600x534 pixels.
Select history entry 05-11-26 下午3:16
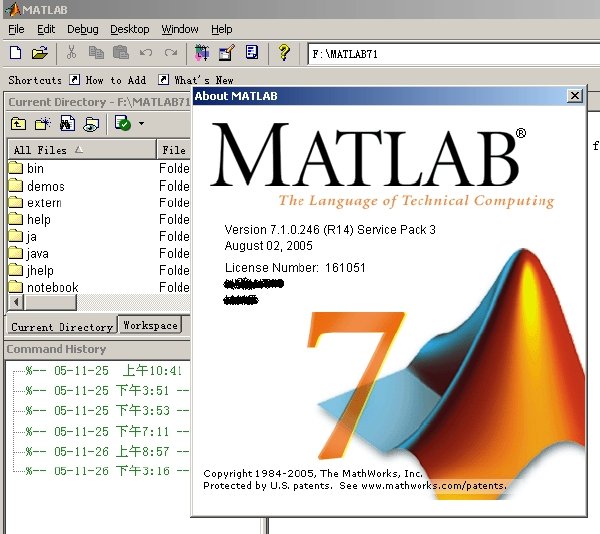pyautogui.click(x=107, y=471)
